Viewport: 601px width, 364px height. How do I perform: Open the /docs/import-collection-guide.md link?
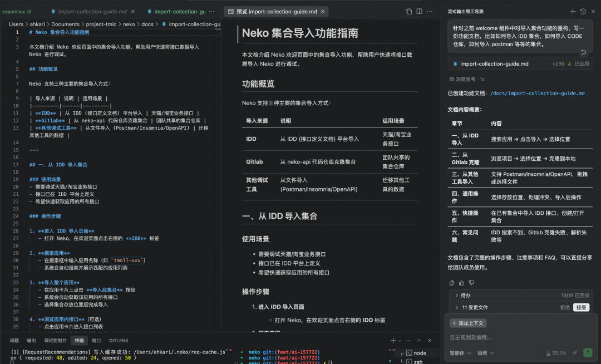[537, 93]
